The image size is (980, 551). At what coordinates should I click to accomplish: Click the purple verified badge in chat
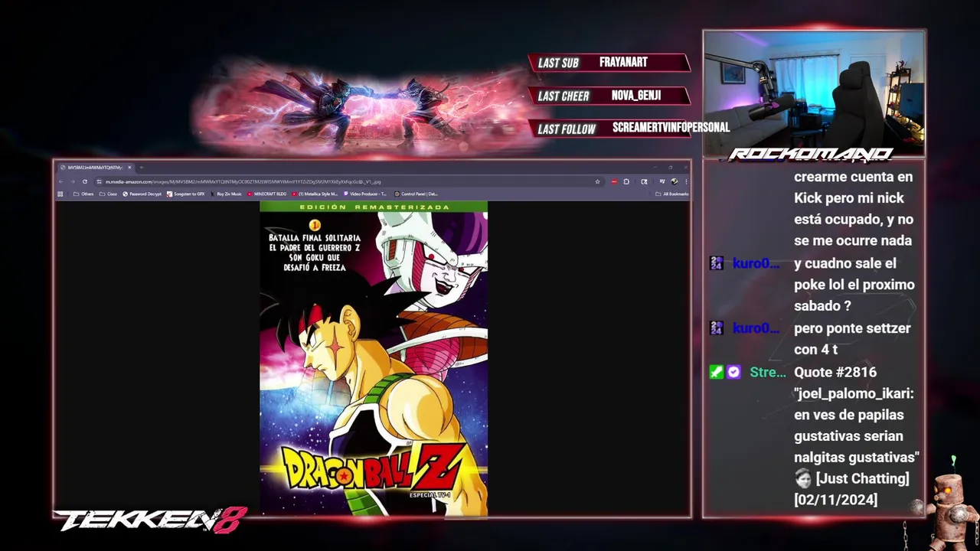[733, 372]
